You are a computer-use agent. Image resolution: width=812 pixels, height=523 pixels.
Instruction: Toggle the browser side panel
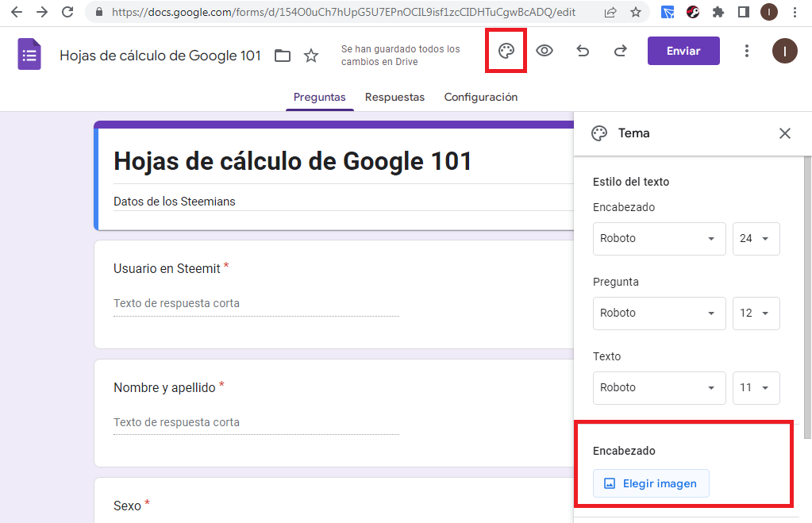[x=744, y=12]
